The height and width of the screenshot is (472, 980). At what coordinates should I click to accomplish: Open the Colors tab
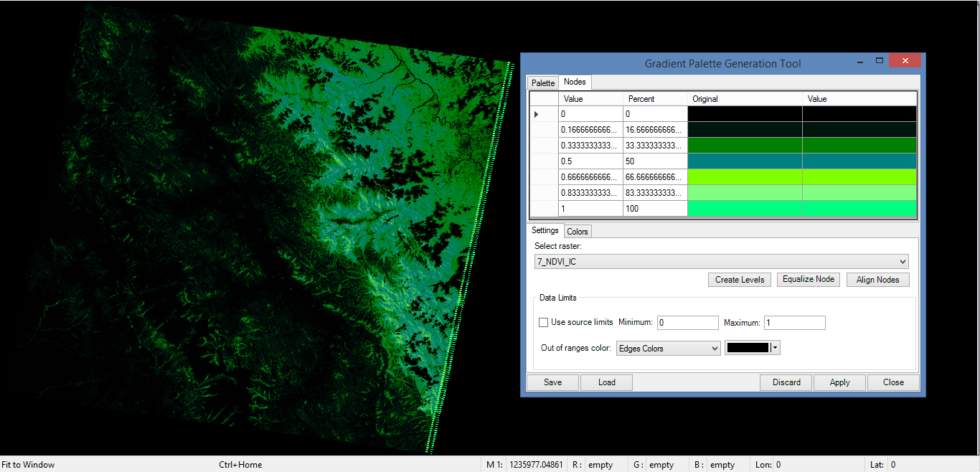578,232
